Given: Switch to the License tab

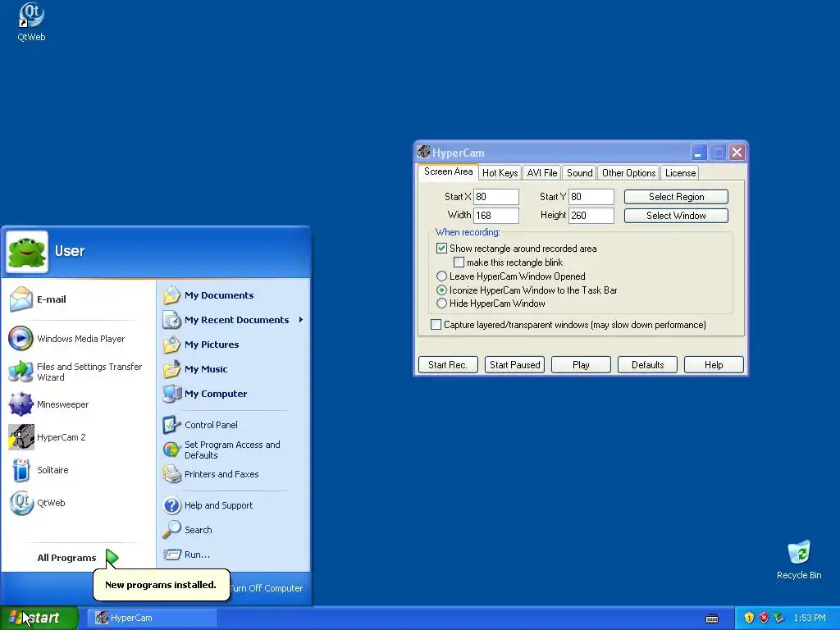Looking at the screenshot, I should (x=680, y=173).
